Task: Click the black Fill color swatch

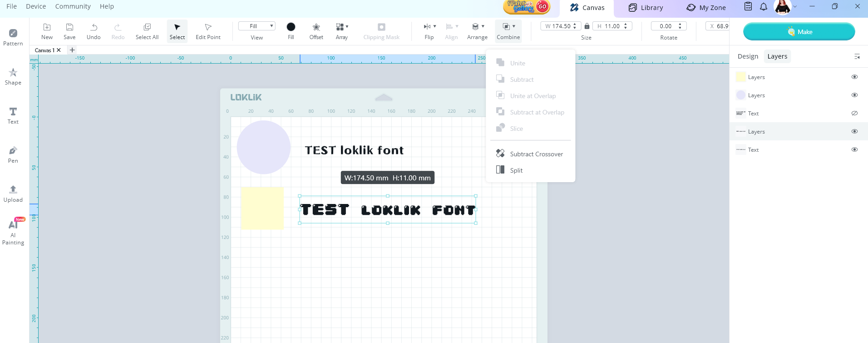Action: [291, 27]
